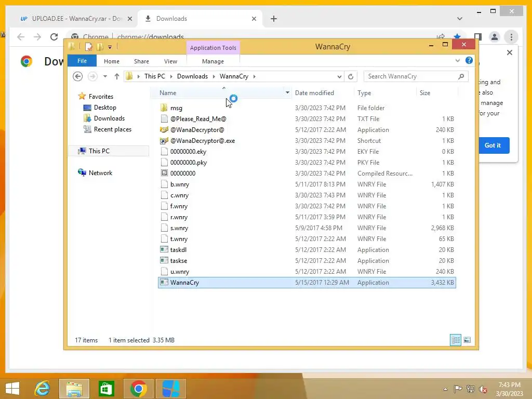
Task: Reload the Chrome page
Action: pyautogui.click(x=54, y=37)
